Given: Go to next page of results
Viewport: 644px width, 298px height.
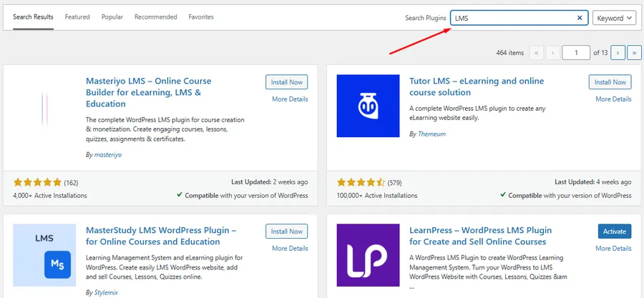Looking at the screenshot, I should pyautogui.click(x=617, y=53).
